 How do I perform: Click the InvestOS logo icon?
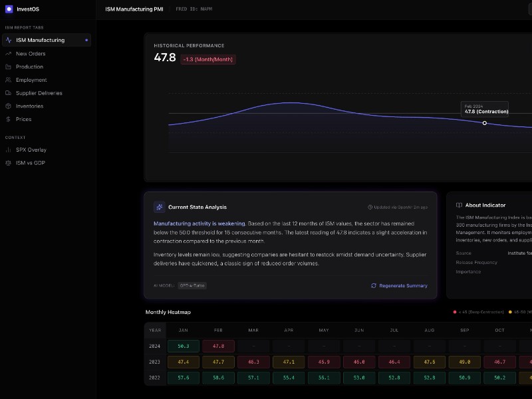9,9
